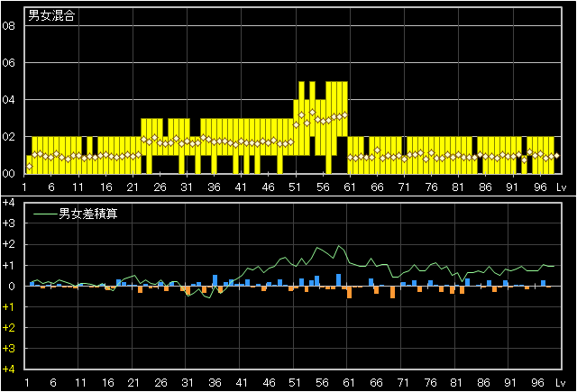Click x-axis label 6 under the 男女混合 chart
Screen dimensions: 577x392
pyautogui.click(x=51, y=187)
